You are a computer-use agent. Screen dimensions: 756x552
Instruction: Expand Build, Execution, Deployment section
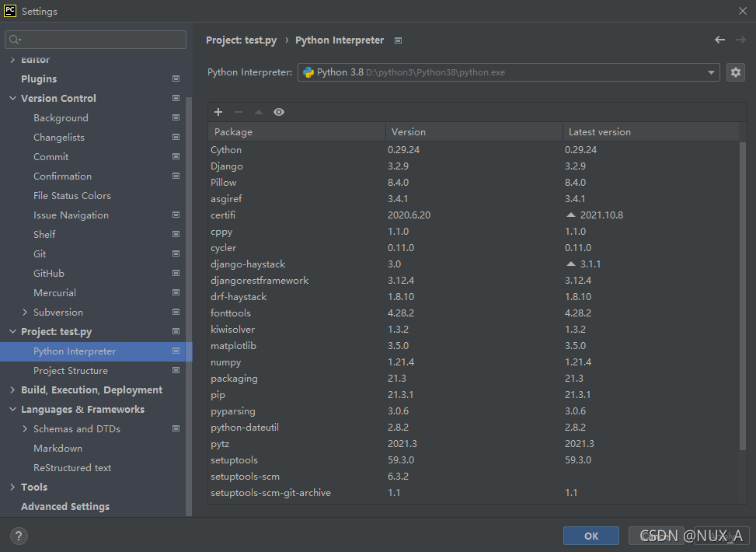[x=12, y=390]
